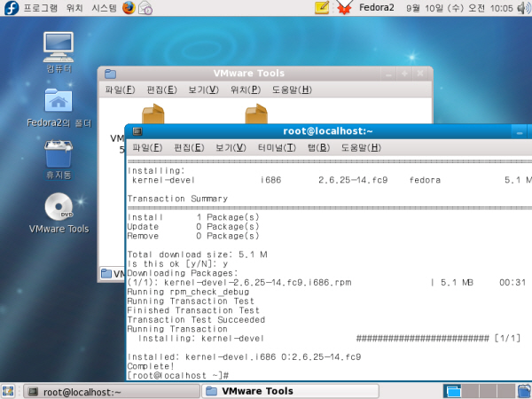Open 위치(P) menu in VMware Tools window
This screenshot has width=532, height=399.
coord(246,90)
